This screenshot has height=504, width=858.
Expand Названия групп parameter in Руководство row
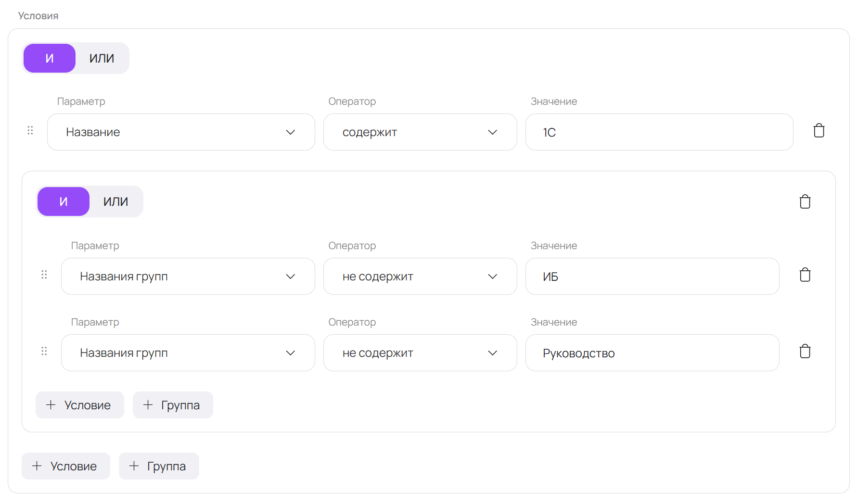tap(188, 353)
